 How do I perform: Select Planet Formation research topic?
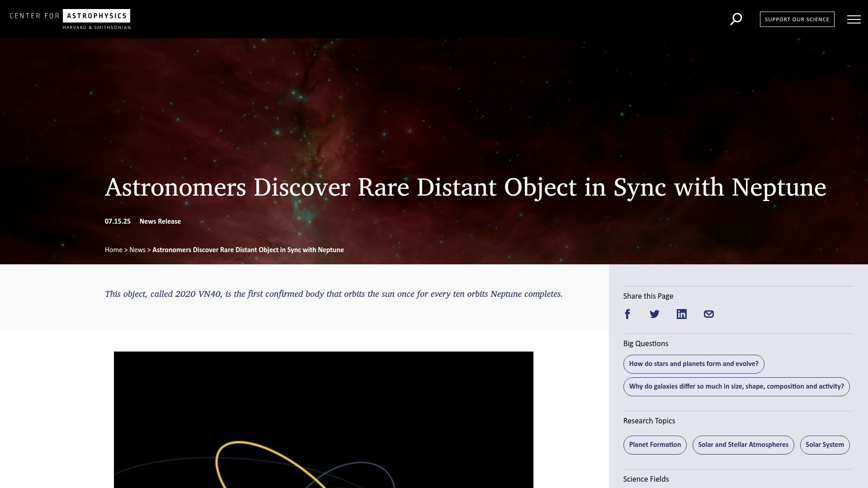[655, 445]
